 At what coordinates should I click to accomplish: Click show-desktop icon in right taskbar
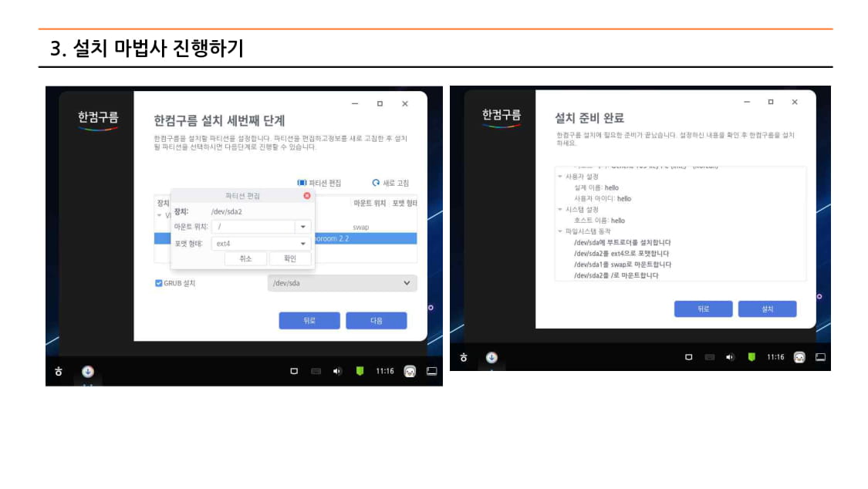coord(820,357)
